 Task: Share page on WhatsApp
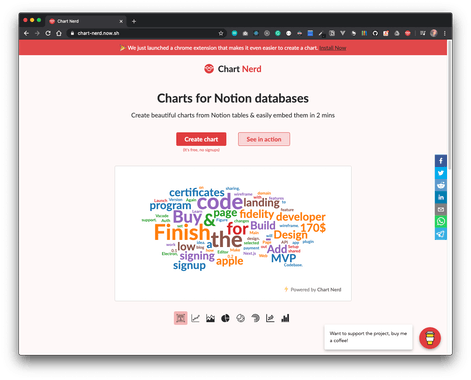click(x=441, y=221)
